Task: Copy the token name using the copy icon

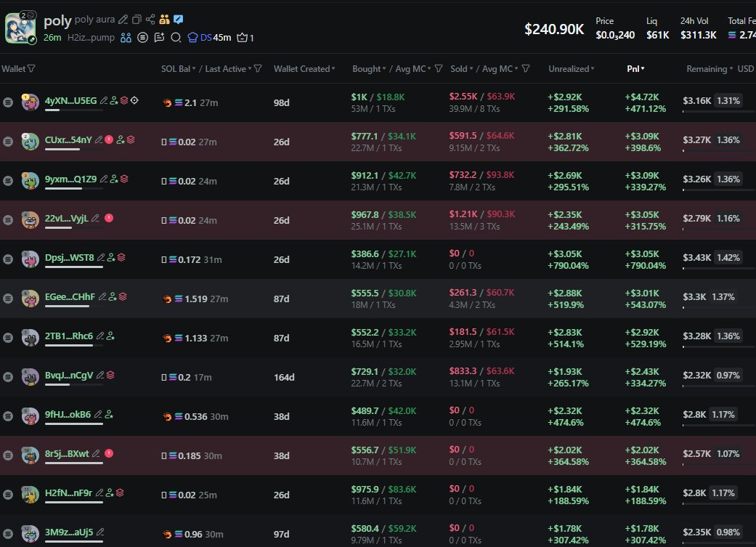Action: pyautogui.click(x=137, y=20)
